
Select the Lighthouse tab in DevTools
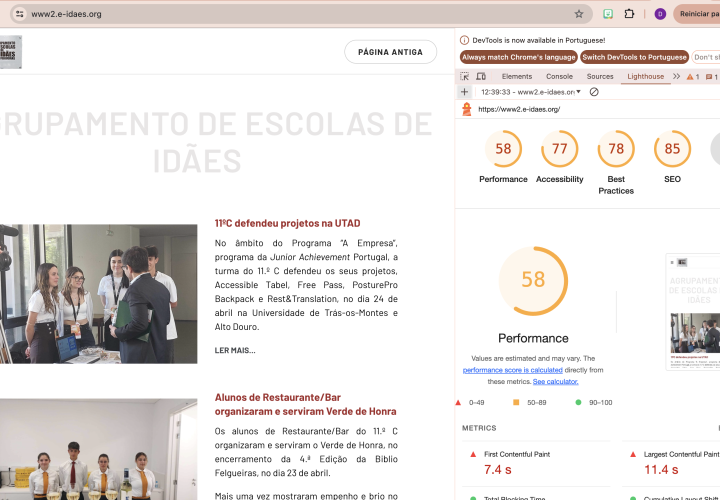[x=645, y=76]
